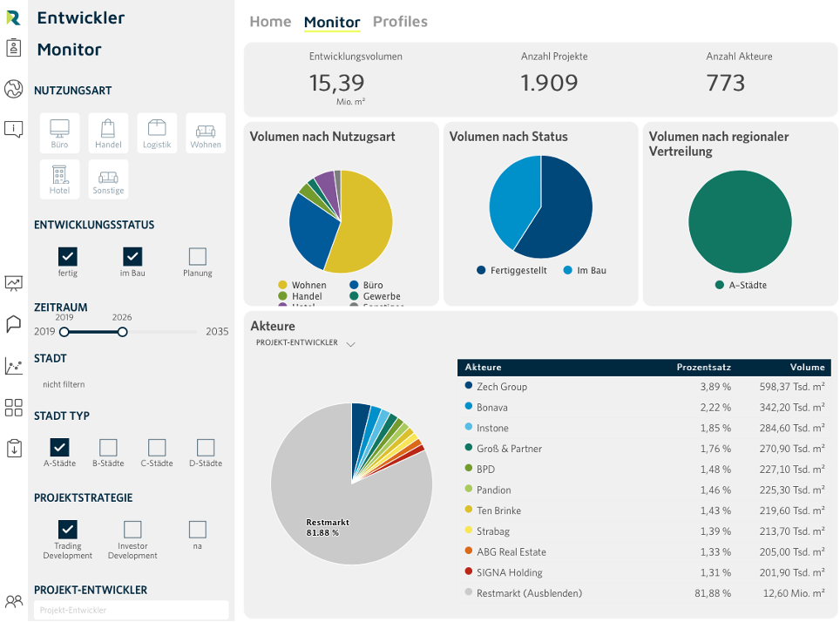Click the green A-Städte pie chart

pyautogui.click(x=740, y=222)
